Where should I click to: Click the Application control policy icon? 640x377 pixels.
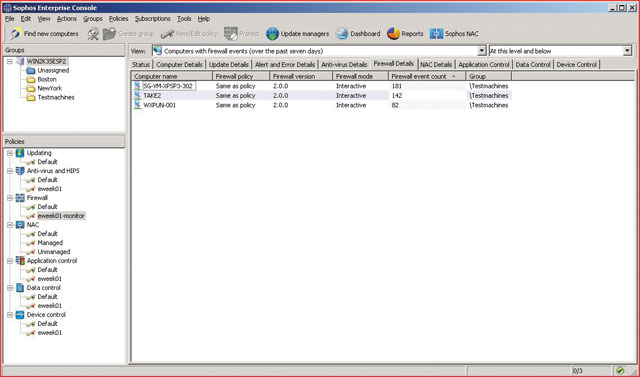coord(20,260)
